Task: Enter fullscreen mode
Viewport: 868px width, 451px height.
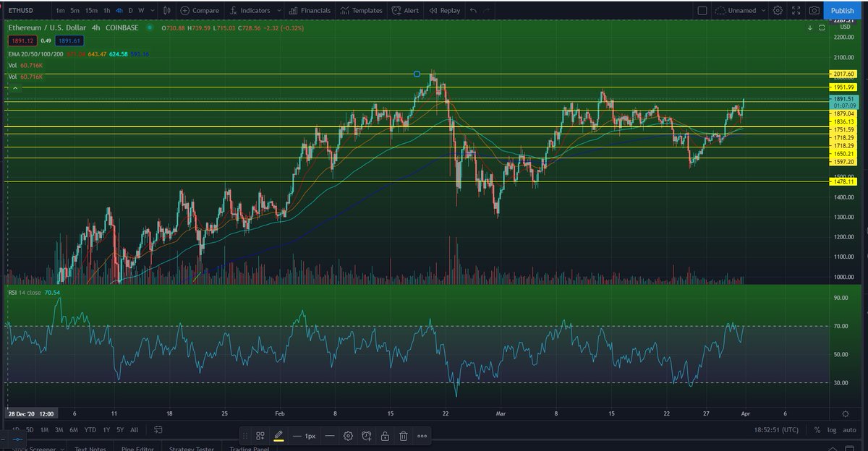Action: (x=796, y=11)
